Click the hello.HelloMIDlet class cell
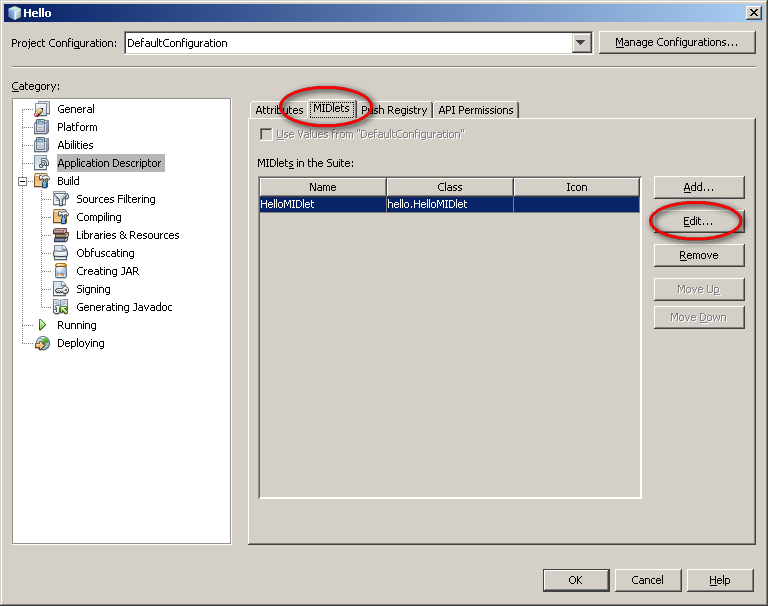The height and width of the screenshot is (606, 768). pyautogui.click(x=450, y=204)
